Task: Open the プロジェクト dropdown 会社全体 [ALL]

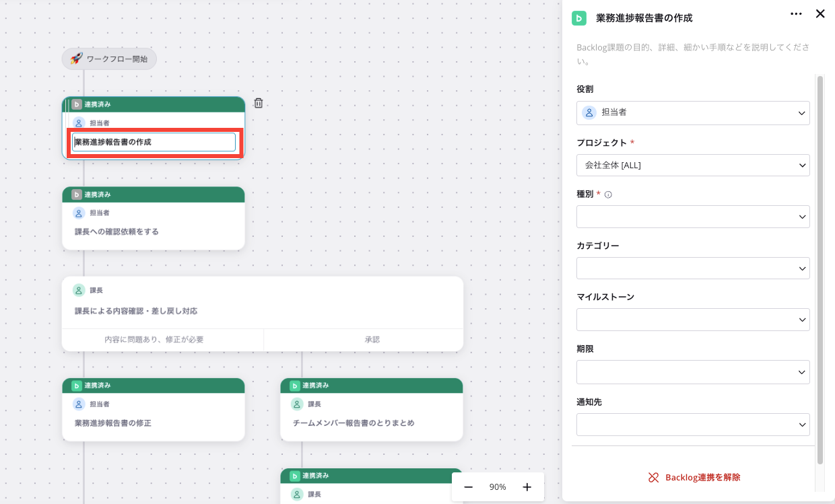Action: click(693, 165)
